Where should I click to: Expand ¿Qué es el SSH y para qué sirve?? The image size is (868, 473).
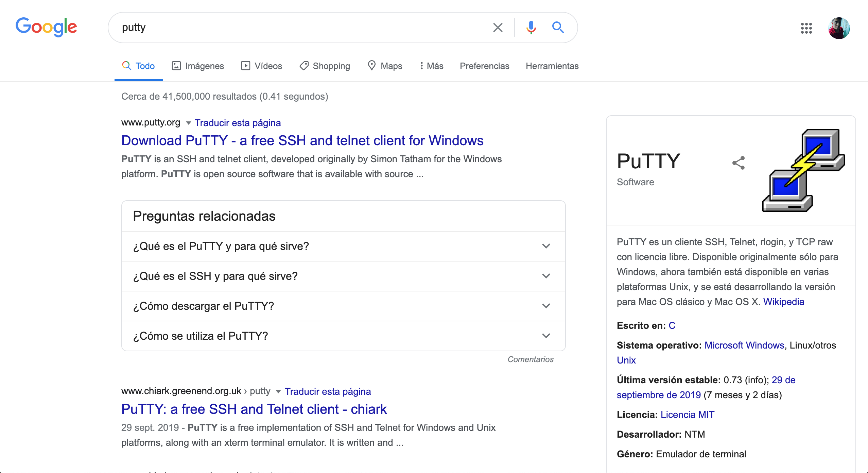click(343, 276)
